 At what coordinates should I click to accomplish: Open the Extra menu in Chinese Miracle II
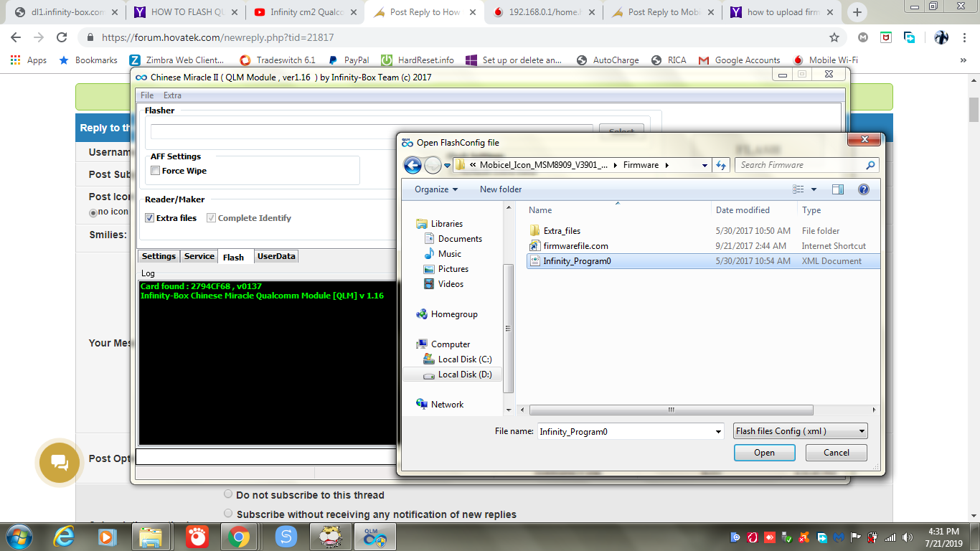coord(172,95)
